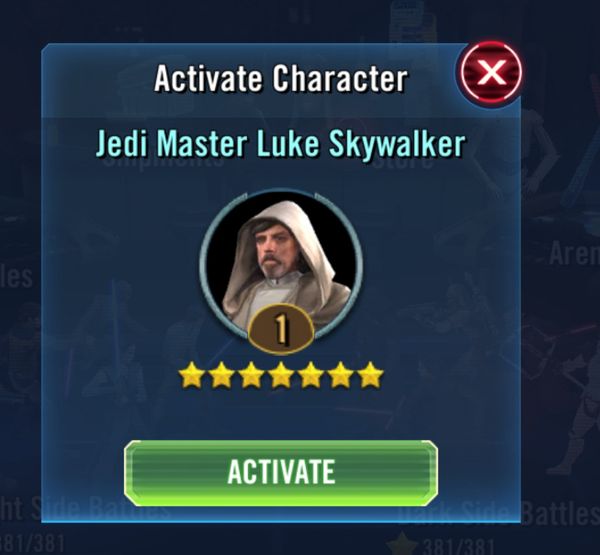The image size is (600, 555).
Task: Tap the Light Side 381/381 counter
Action: tap(32, 542)
